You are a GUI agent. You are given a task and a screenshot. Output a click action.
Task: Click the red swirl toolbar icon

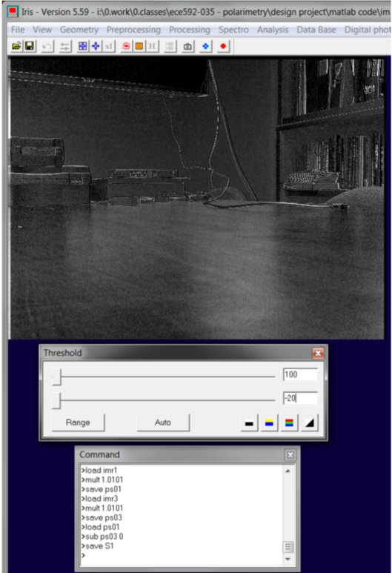click(126, 47)
